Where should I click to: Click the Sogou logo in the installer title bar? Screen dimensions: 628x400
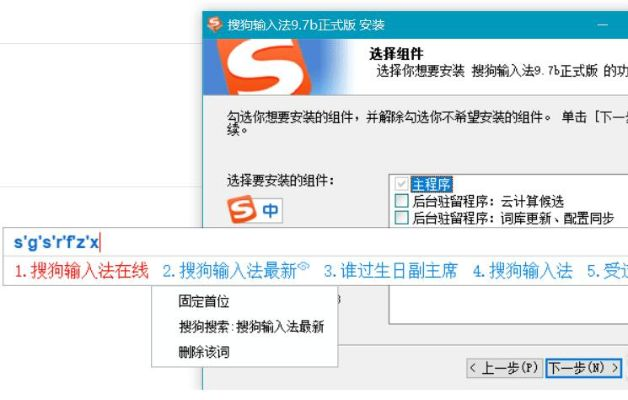click(x=215, y=24)
